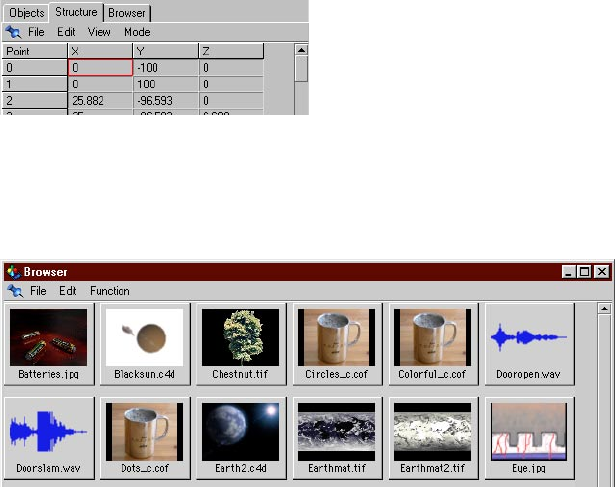This screenshot has height=487, width=615.
Task: Select point row 0 header
Action: point(35,67)
